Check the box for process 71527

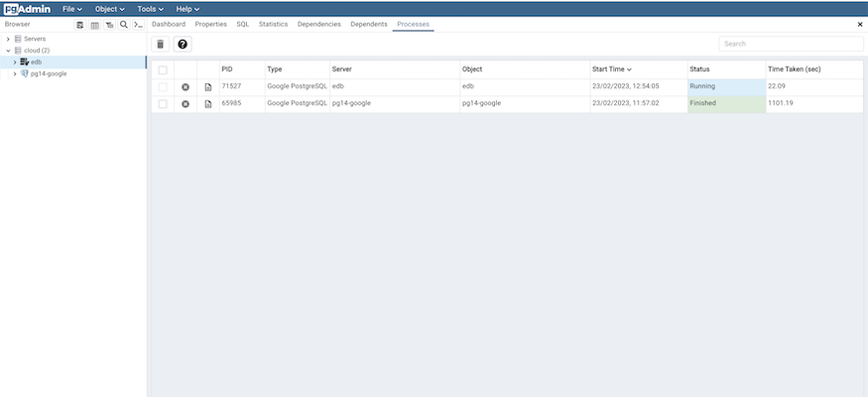click(x=163, y=87)
